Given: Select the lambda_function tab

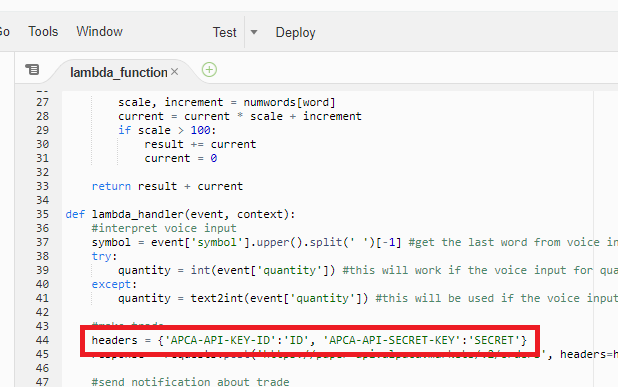Looking at the screenshot, I should click(x=119, y=72).
